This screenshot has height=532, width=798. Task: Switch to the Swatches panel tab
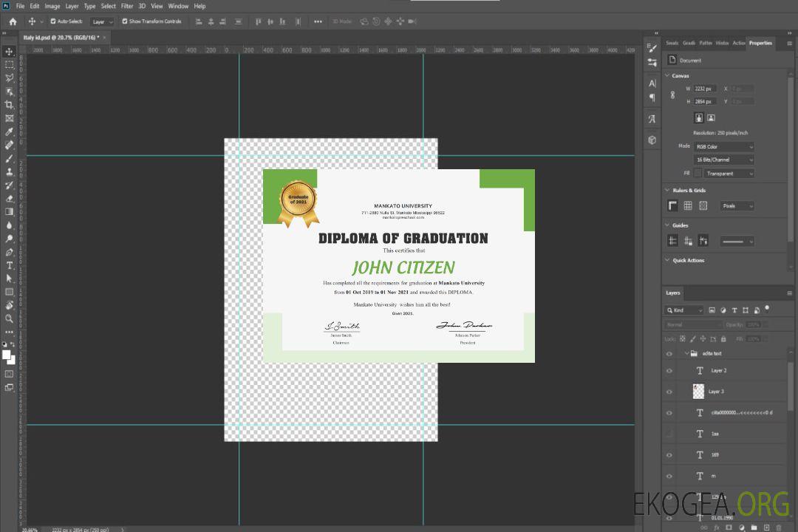tap(672, 43)
